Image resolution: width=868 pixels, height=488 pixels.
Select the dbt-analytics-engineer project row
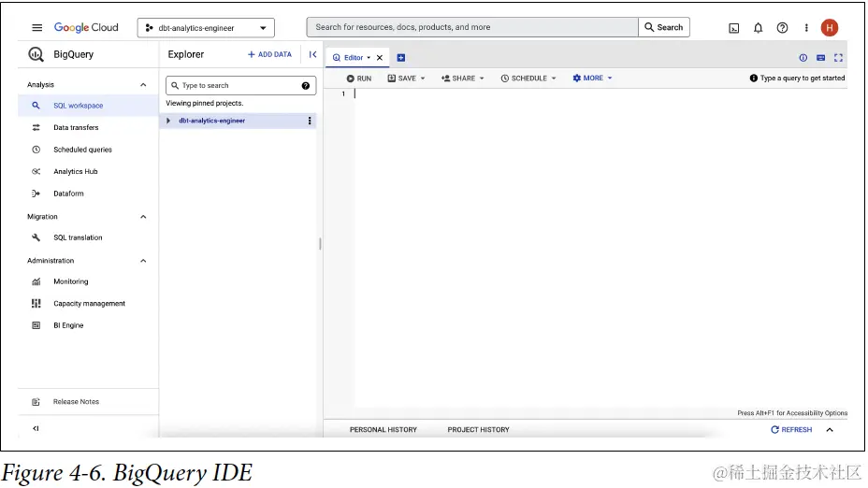(x=238, y=121)
